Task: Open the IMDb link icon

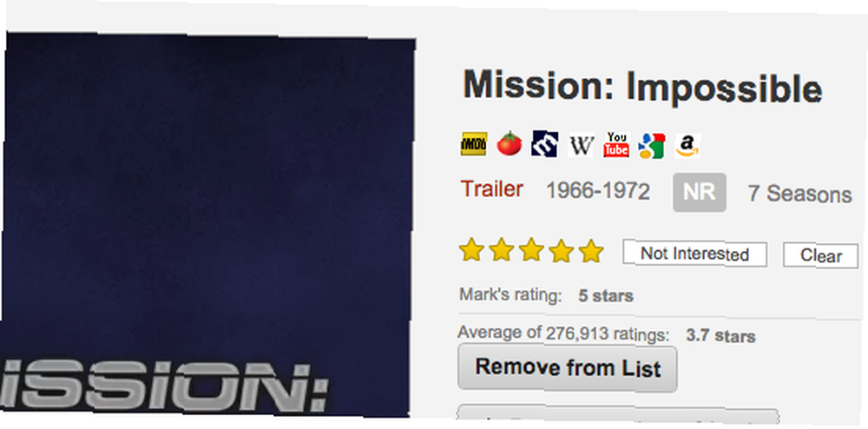Action: pyautogui.click(x=473, y=144)
